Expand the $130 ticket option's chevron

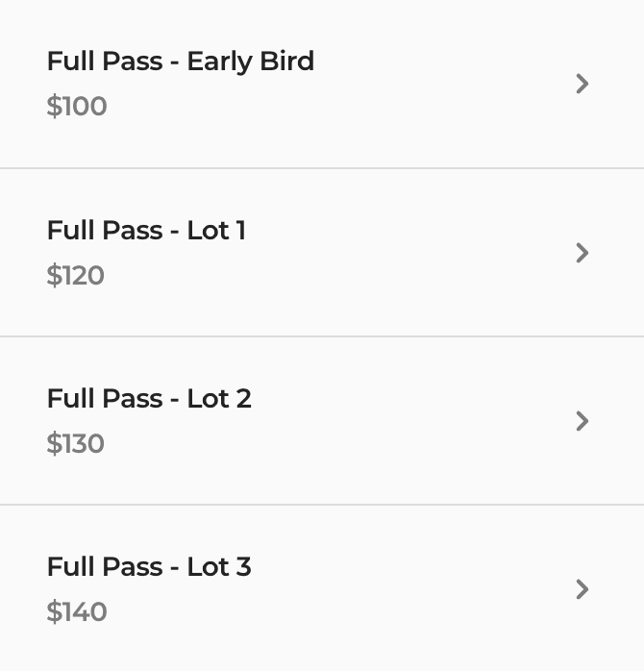(x=582, y=421)
